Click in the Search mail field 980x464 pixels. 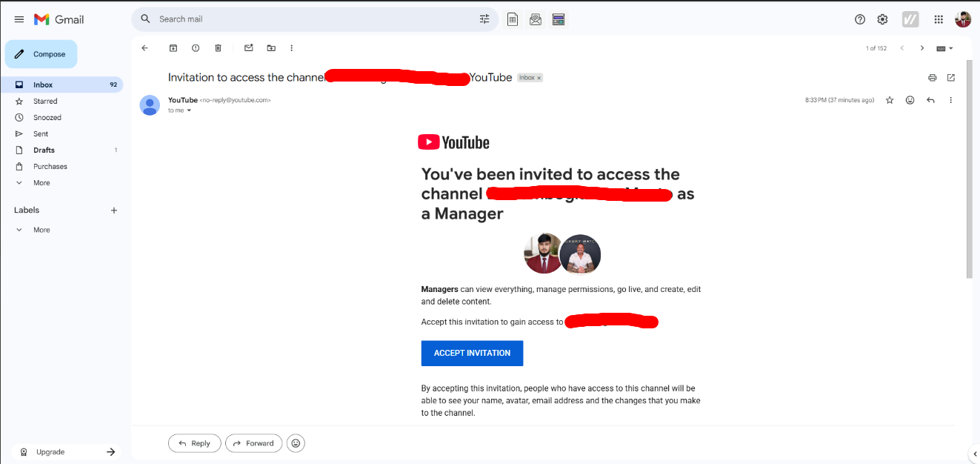(311, 19)
